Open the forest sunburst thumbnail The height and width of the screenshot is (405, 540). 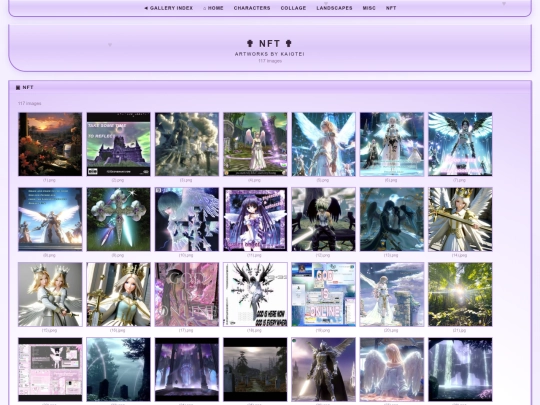coord(460,294)
